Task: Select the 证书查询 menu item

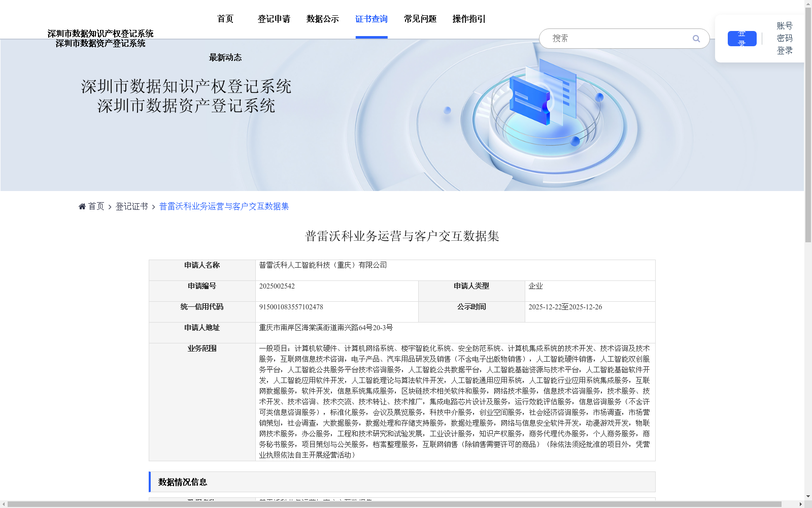Action: pos(371,19)
